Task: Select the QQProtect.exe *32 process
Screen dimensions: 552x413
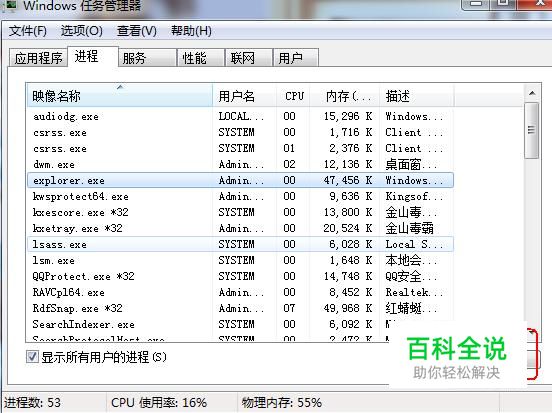Action: click(x=240, y=276)
